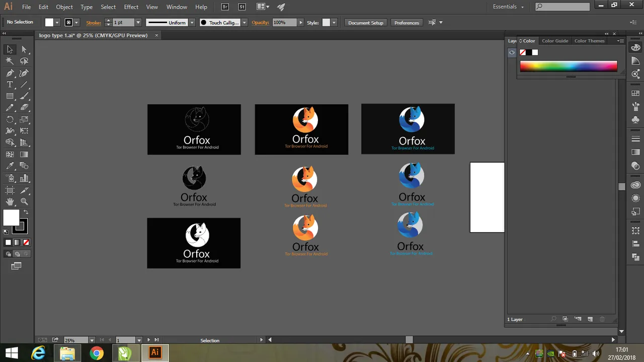The image size is (644, 362).
Task: Enable Draw Behind mode
Action: 17,254
